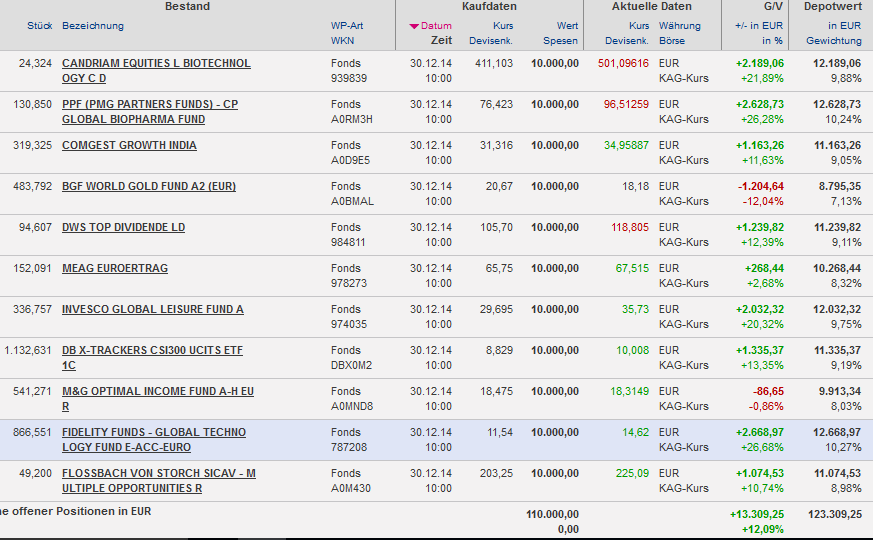
Task: Sort by the WKN column header
Action: coord(342,41)
